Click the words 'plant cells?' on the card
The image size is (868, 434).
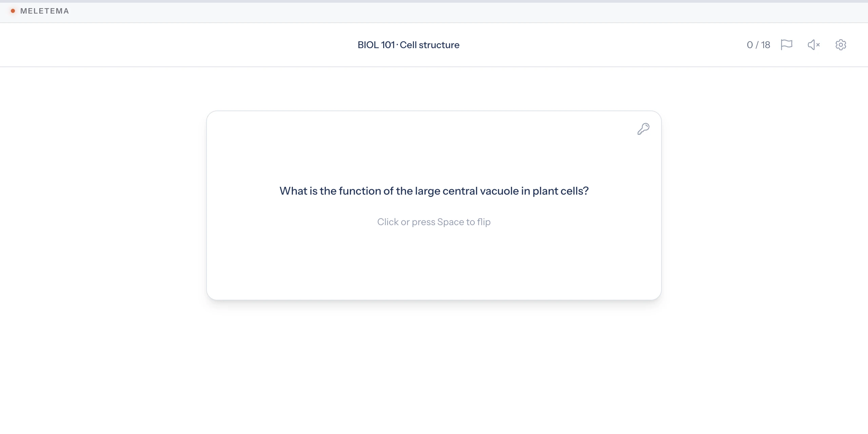[560, 191]
